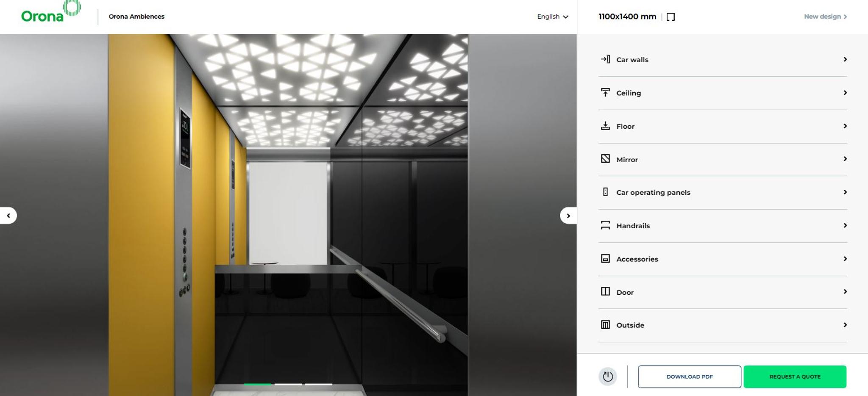Viewport: 868px width, 396px height.
Task: Click the Ceiling icon
Action: (x=605, y=92)
